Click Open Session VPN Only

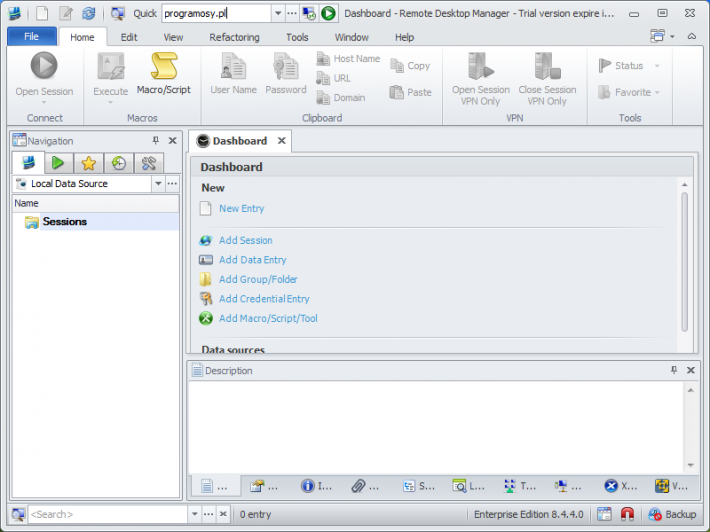click(x=480, y=79)
